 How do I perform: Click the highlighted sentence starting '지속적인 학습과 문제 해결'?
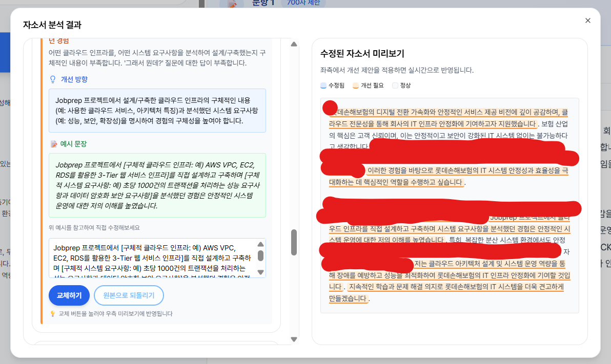pyautogui.click(x=446, y=293)
